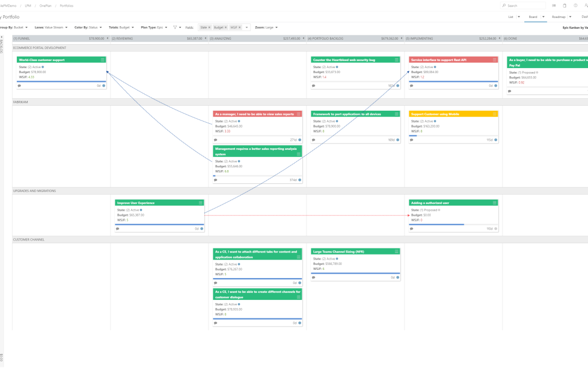
Task: Open the Lanes Value Stream dropdown
Action: point(50,27)
